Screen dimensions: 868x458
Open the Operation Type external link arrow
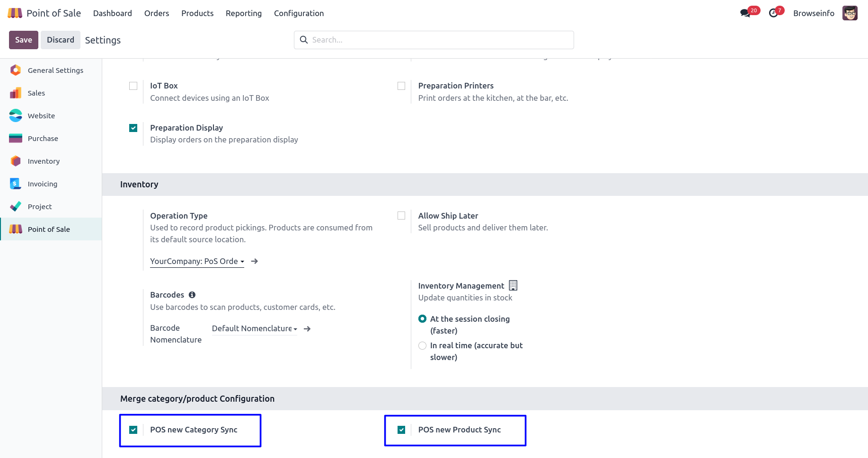point(255,261)
